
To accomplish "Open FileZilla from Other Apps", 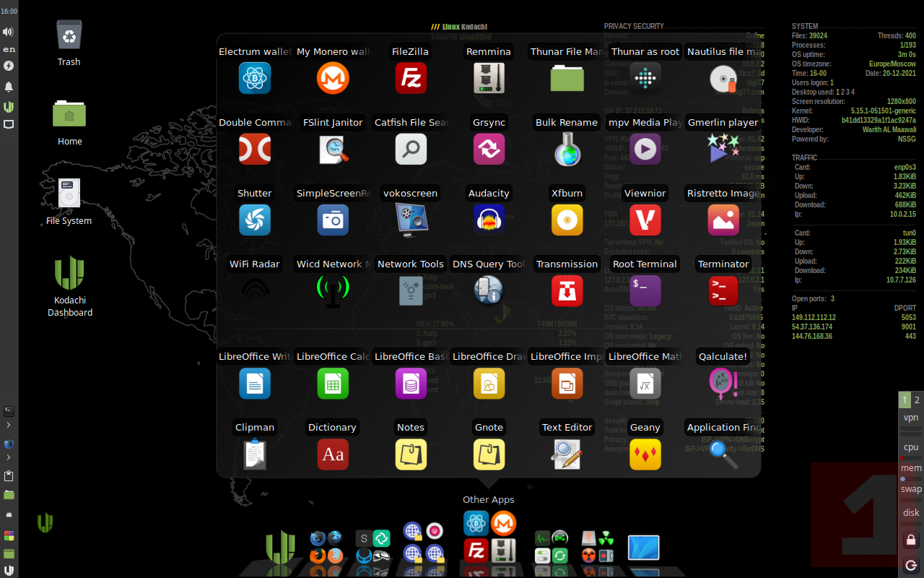I will (411, 78).
